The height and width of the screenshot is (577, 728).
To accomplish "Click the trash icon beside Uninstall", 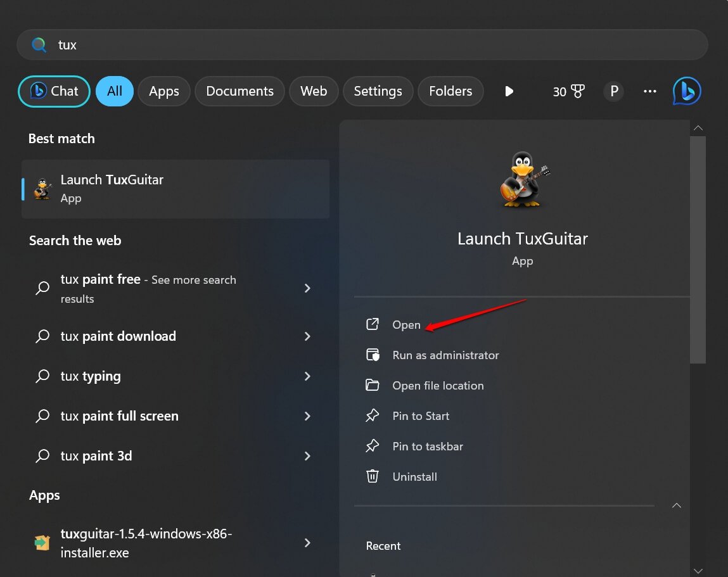I will coord(373,476).
